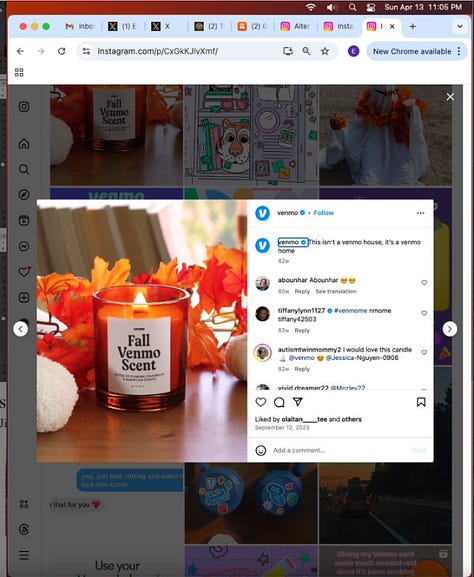The image size is (474, 577).
Task: Open olaitan____tee in liked by line
Action: 304,419
